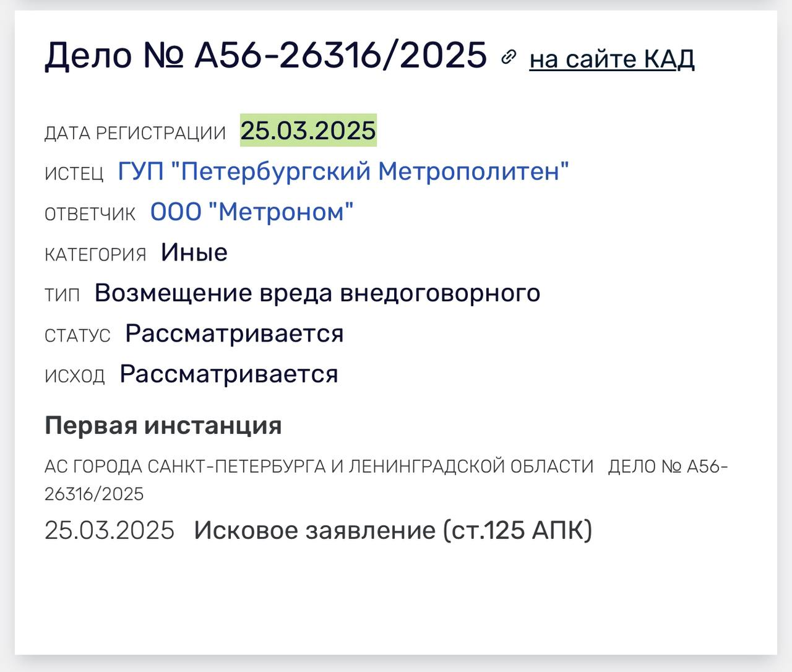Image resolution: width=792 pixels, height=672 pixels.
Task: Click the ДЕЛО № А56- text in the instance header
Action: click(x=668, y=466)
